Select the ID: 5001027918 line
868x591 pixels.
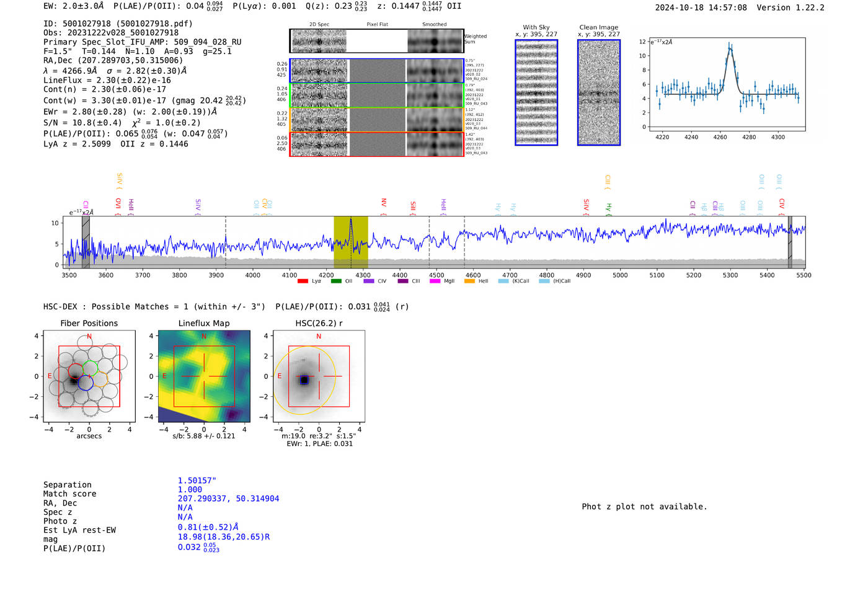click(118, 24)
